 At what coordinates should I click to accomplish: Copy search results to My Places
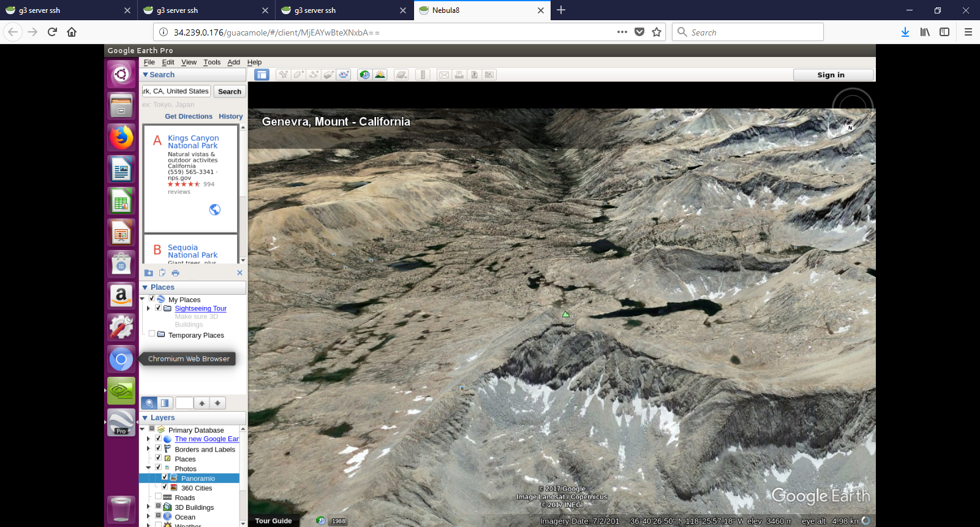(148, 273)
